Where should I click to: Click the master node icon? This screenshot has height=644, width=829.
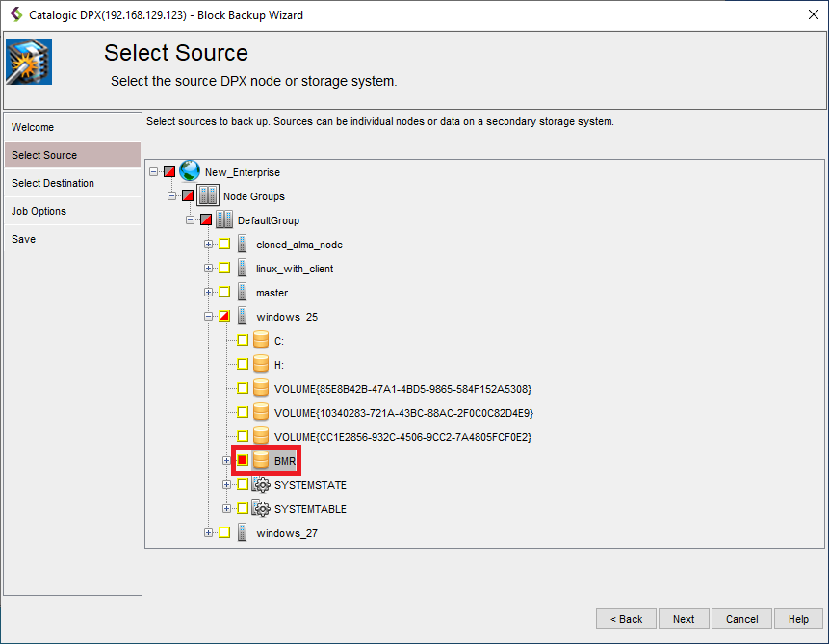click(243, 293)
